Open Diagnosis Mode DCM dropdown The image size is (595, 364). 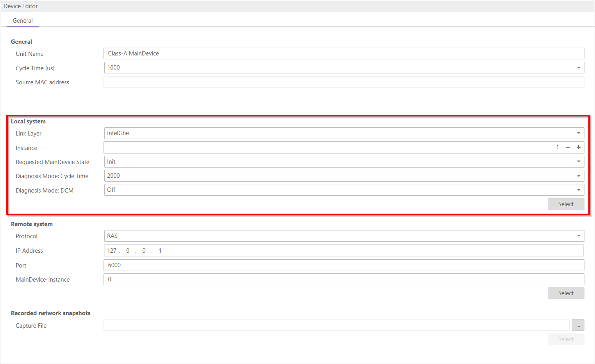578,190
